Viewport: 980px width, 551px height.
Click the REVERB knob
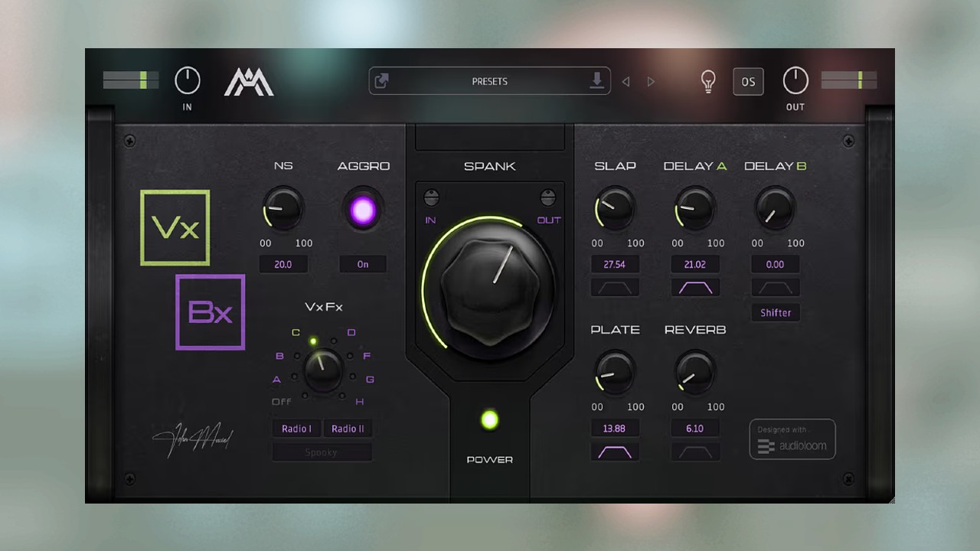pos(695,372)
